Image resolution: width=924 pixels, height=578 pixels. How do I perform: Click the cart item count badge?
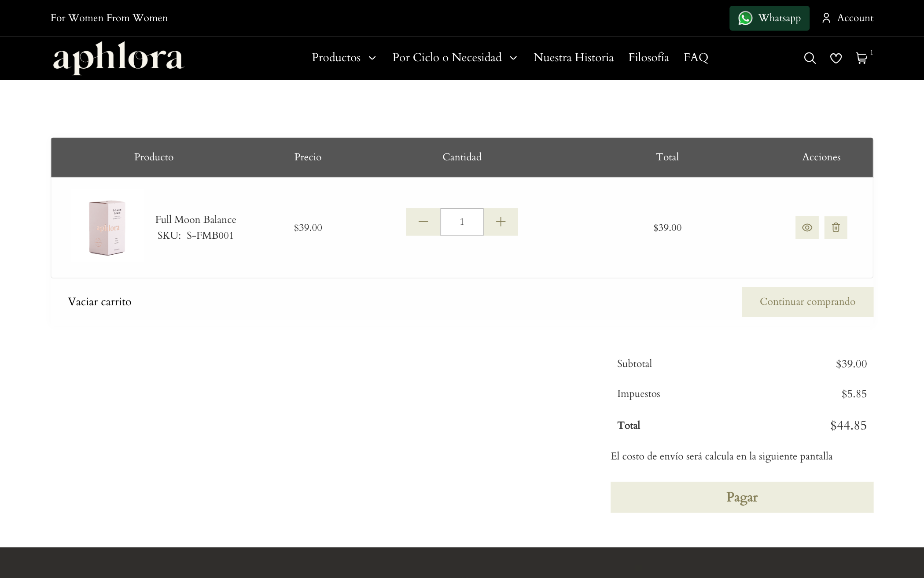tap(872, 52)
